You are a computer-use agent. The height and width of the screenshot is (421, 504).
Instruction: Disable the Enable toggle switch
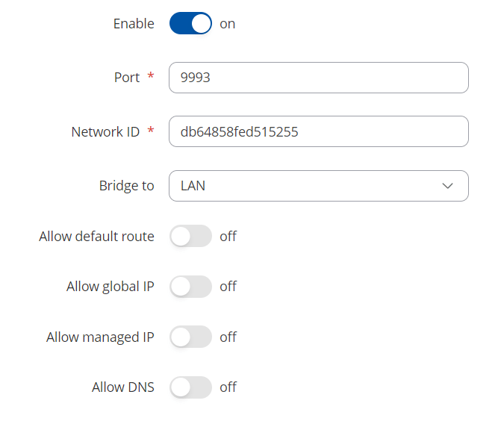tap(190, 24)
